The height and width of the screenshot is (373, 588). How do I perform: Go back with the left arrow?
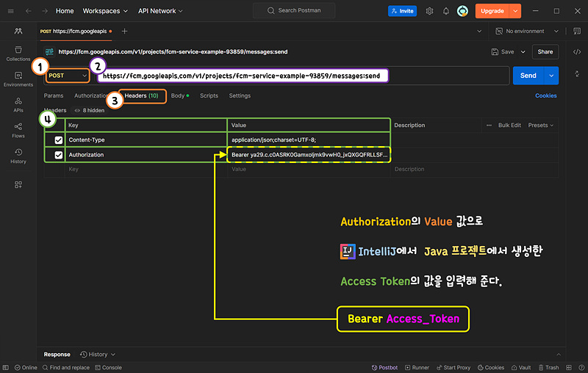pyautogui.click(x=29, y=11)
